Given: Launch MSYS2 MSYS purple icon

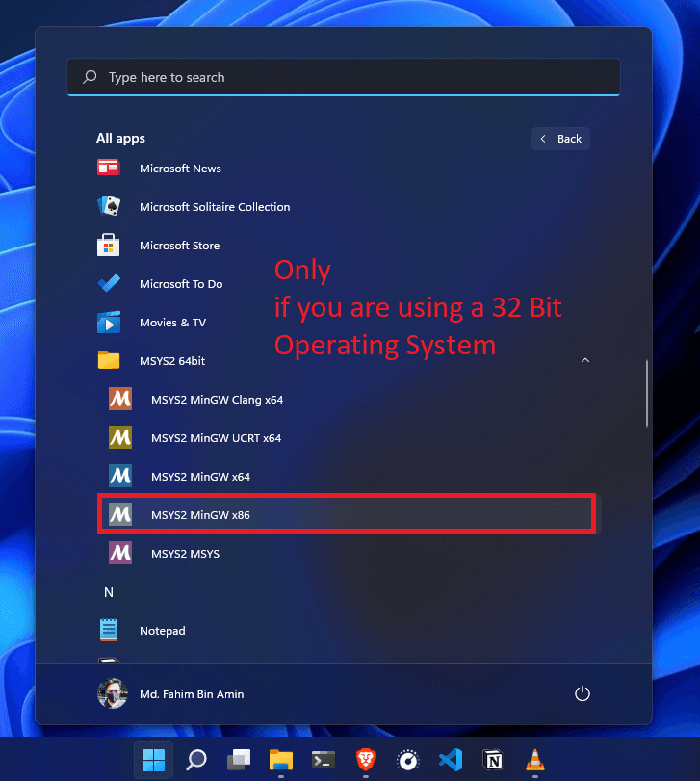Looking at the screenshot, I should [120, 553].
